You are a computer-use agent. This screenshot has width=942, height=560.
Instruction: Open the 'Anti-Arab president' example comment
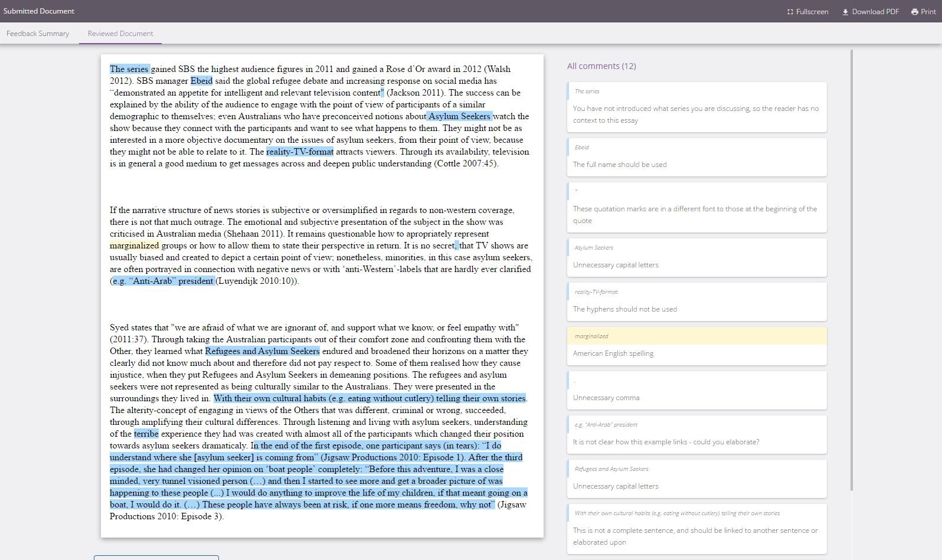696,434
